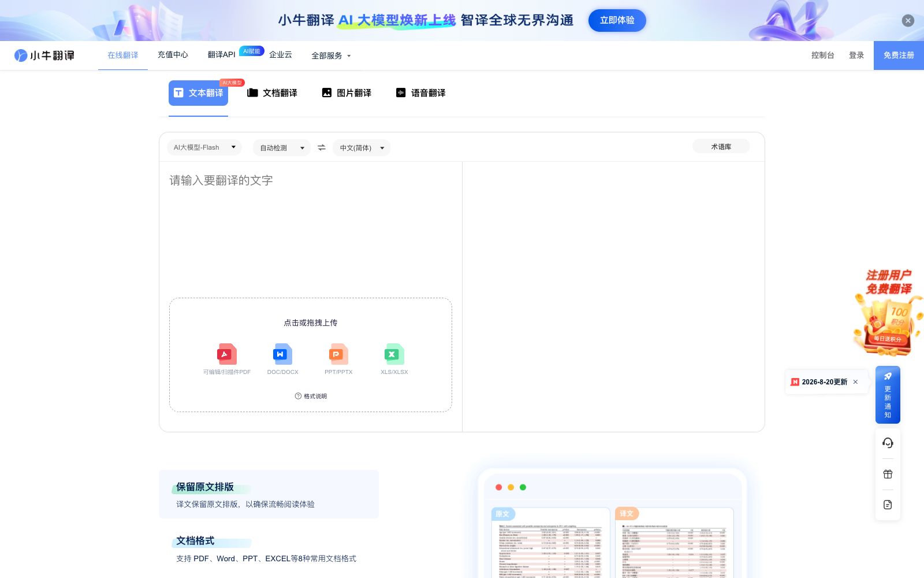924x578 pixels.
Task: Click 免费注册 button
Action: (899, 55)
